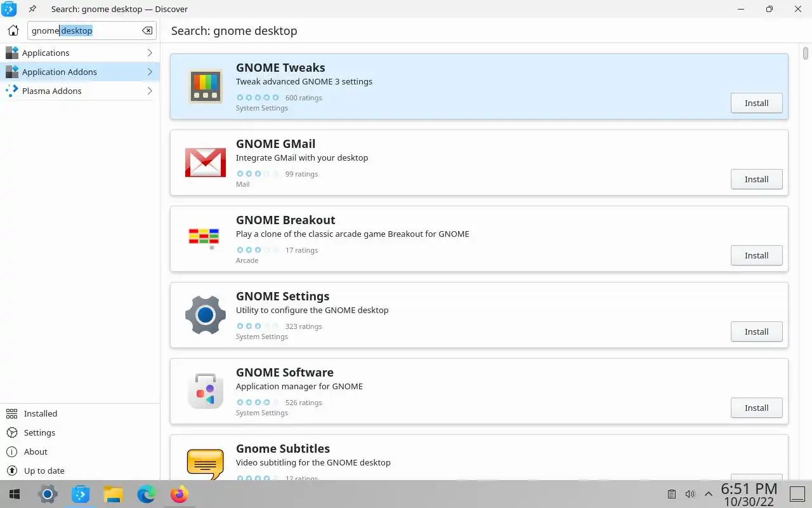
Task: Open the GNOME GMail title
Action: [x=275, y=144]
